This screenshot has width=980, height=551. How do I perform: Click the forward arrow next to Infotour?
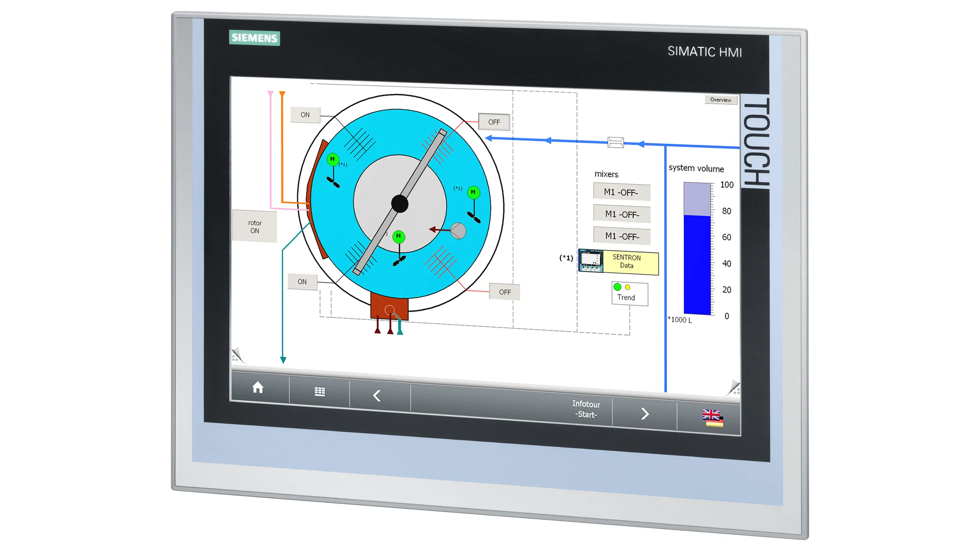pos(646,414)
